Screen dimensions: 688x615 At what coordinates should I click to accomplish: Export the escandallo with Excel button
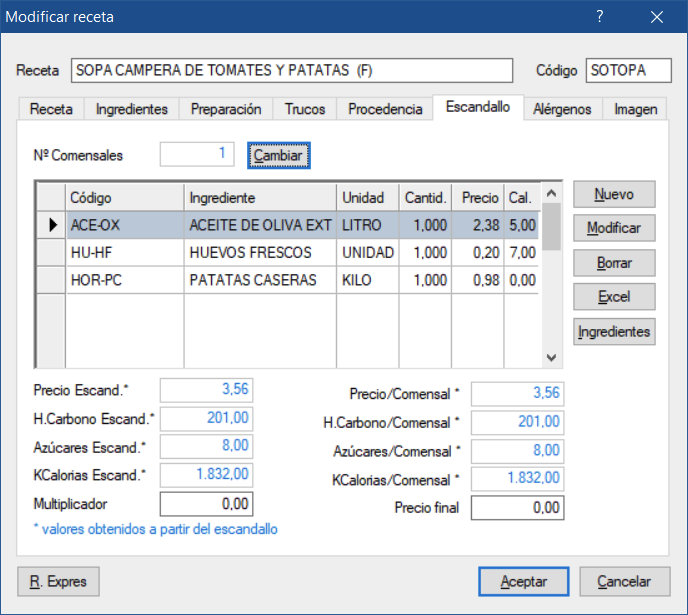click(x=614, y=297)
